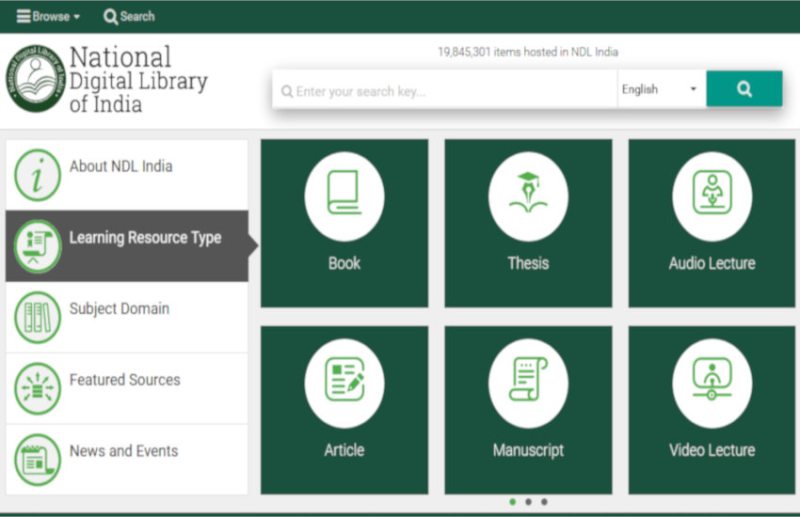Image resolution: width=800 pixels, height=517 pixels.
Task: Open the Subject Domain menu item
Action: pyautogui.click(x=119, y=309)
